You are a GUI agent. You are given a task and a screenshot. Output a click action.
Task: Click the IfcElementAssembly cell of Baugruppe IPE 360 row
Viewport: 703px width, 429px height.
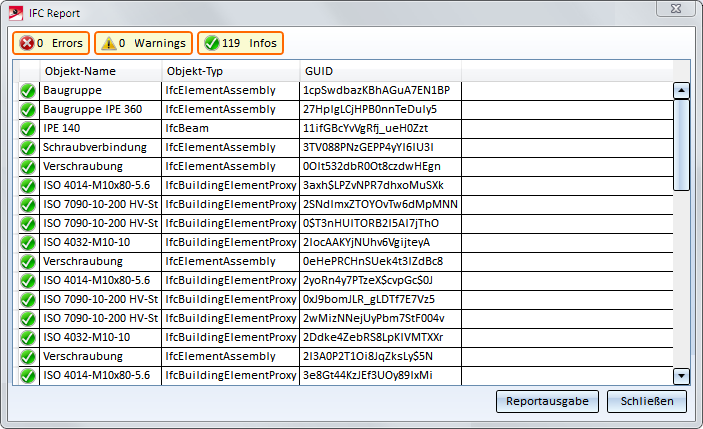coord(230,109)
